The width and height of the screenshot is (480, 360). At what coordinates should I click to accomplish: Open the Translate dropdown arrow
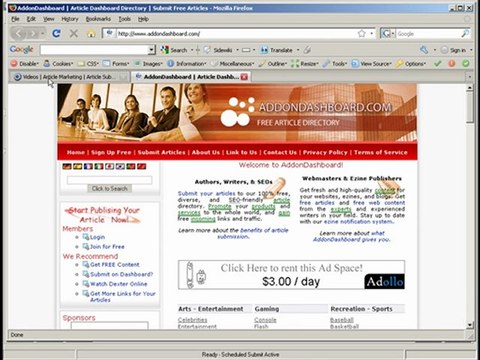pyautogui.click(x=298, y=50)
